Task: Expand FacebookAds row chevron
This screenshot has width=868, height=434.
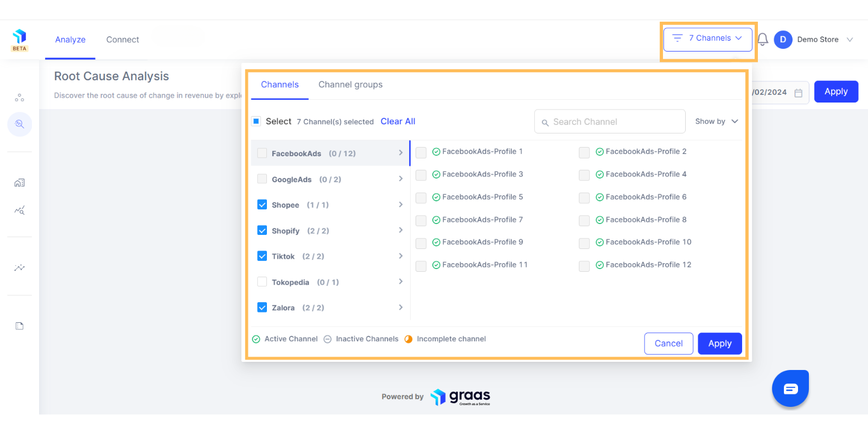Action: point(401,153)
